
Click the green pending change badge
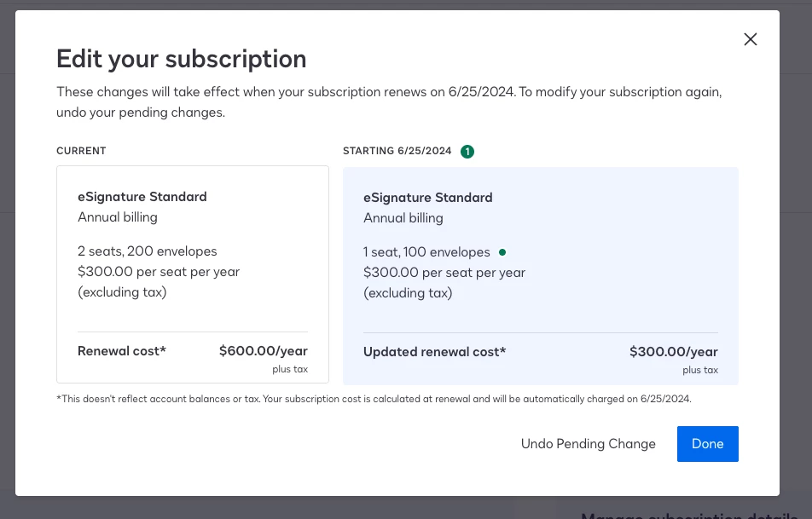tap(467, 152)
